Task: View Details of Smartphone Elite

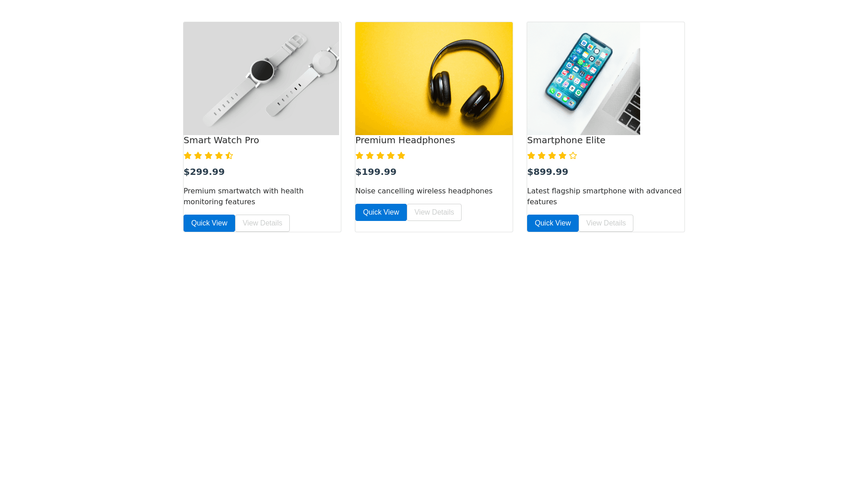Action: pos(606,223)
